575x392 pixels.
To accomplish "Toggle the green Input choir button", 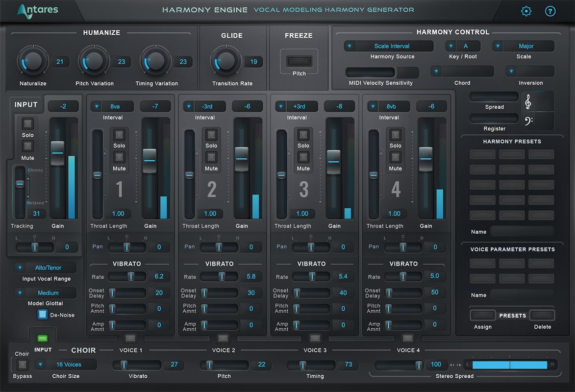I will (x=43, y=338).
